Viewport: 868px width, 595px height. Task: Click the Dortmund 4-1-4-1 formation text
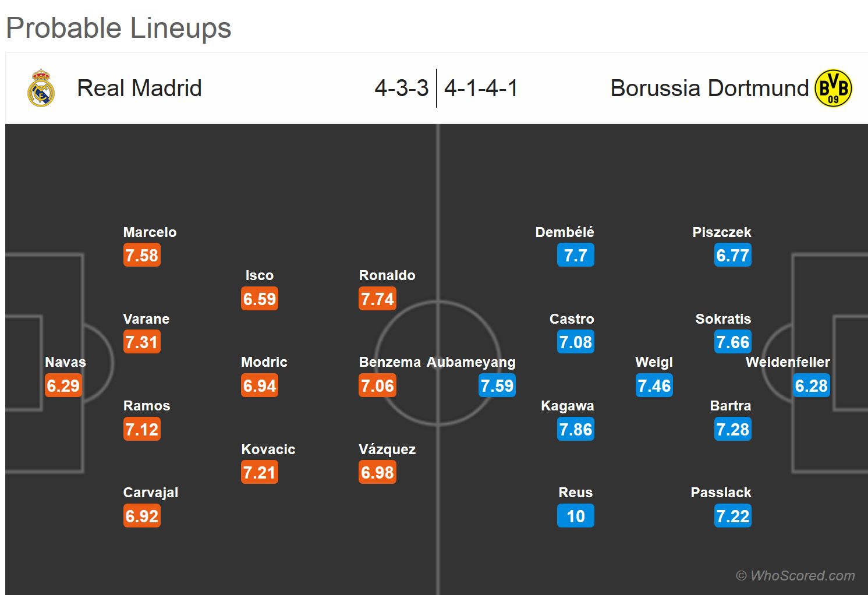(x=481, y=88)
